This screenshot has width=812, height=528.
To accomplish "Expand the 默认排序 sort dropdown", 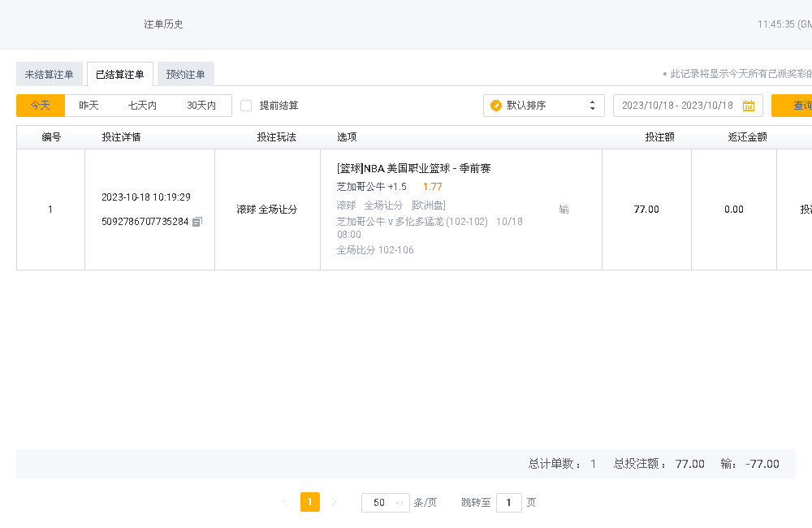I will [544, 106].
